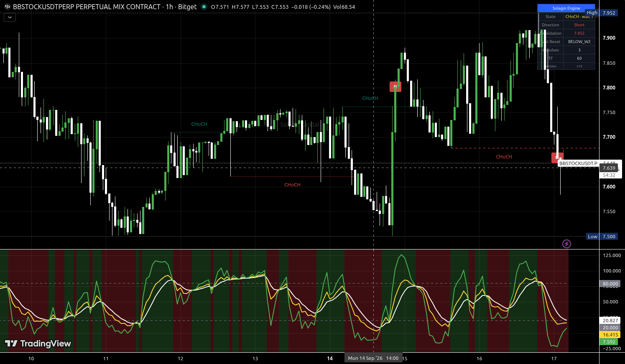Click the 'Direction' label cell in the Solagin table

pyautogui.click(x=551, y=25)
